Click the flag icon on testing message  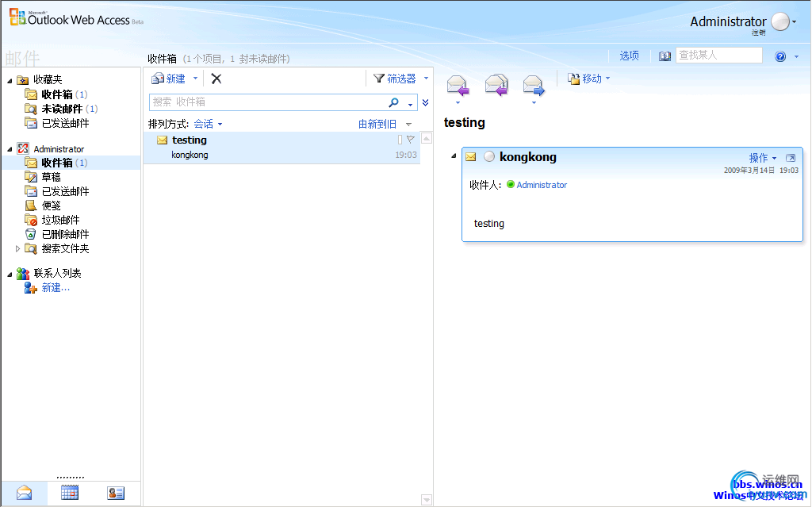[411, 139]
